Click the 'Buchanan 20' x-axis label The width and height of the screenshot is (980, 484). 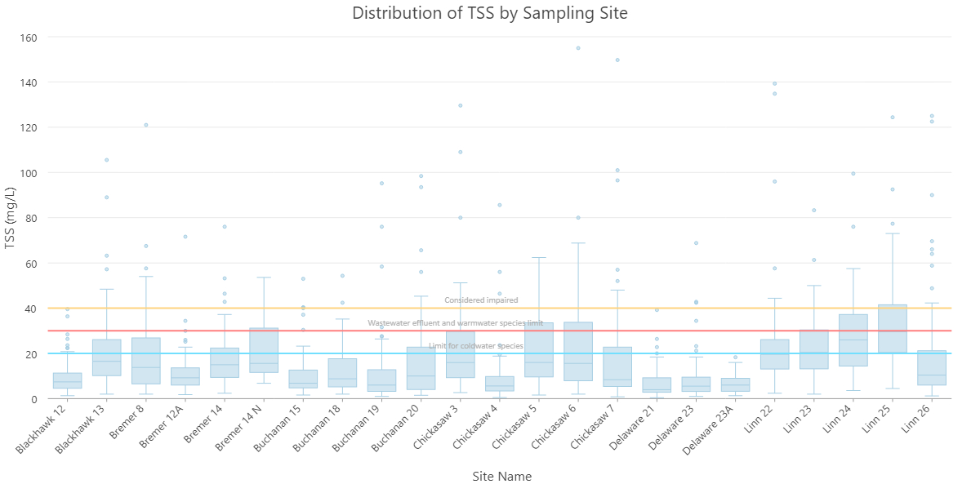pyautogui.click(x=399, y=426)
